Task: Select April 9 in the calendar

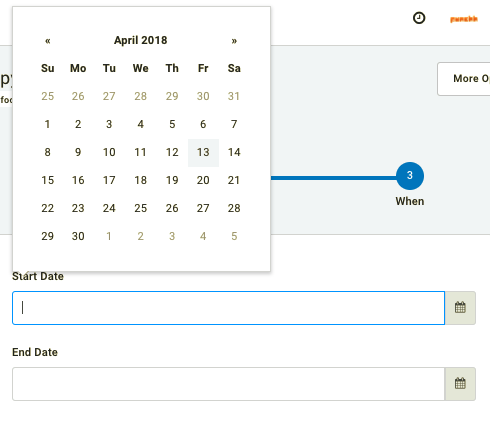Action: coord(78,152)
